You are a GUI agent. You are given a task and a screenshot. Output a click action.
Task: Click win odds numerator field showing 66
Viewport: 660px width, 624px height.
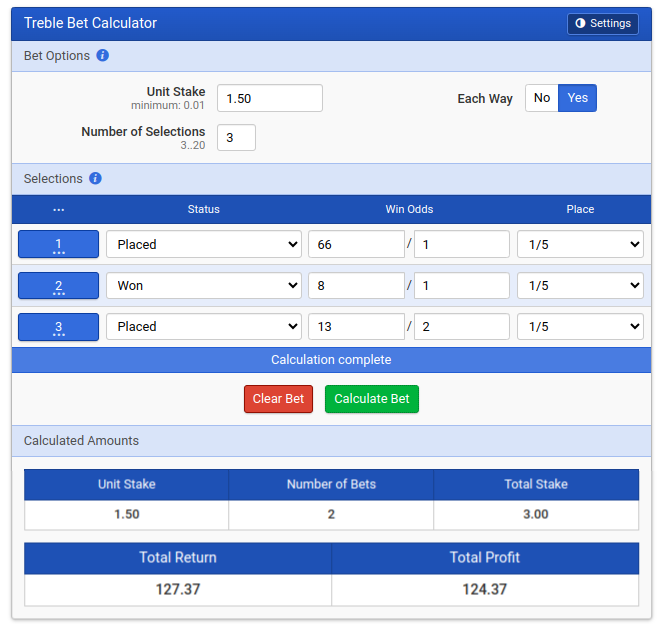pos(357,244)
